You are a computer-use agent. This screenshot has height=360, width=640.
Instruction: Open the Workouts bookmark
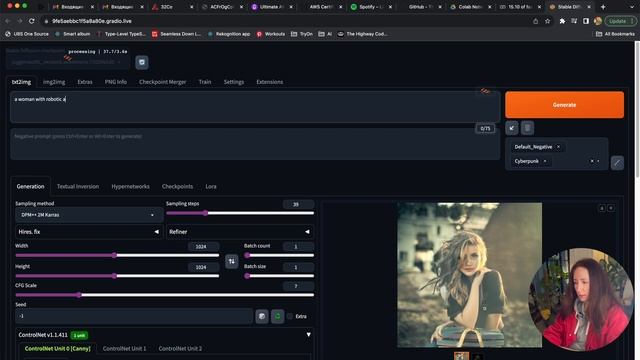click(271, 34)
